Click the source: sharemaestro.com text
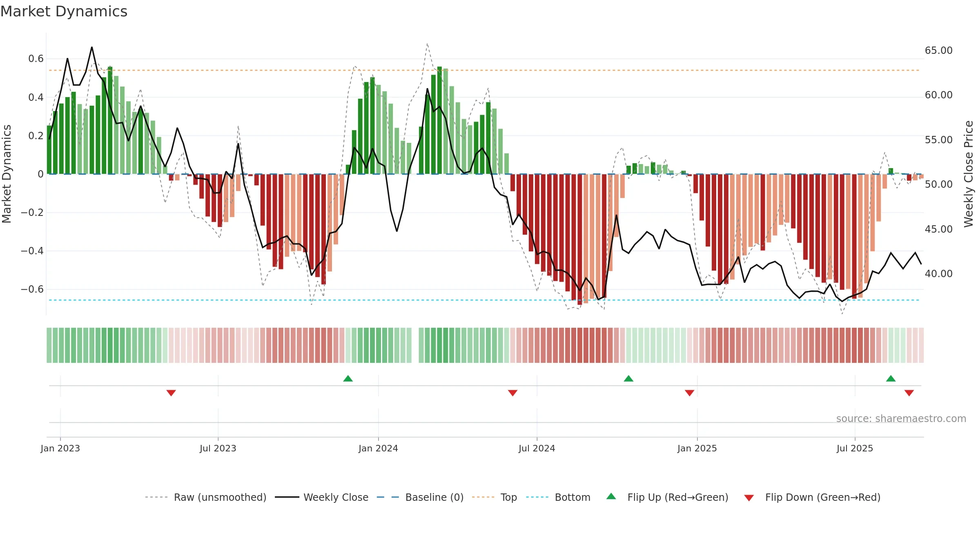Screen dimensions: 980x551 (x=901, y=418)
